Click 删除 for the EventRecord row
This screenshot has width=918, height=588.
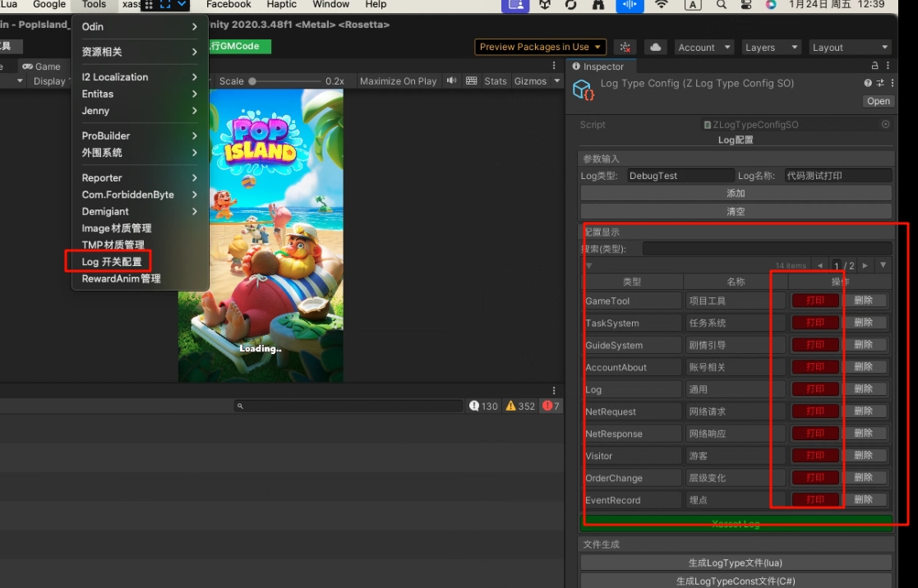coord(864,499)
